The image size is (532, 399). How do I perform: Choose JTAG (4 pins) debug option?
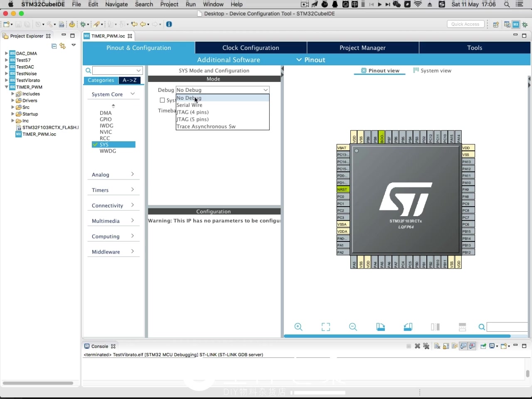(222, 112)
